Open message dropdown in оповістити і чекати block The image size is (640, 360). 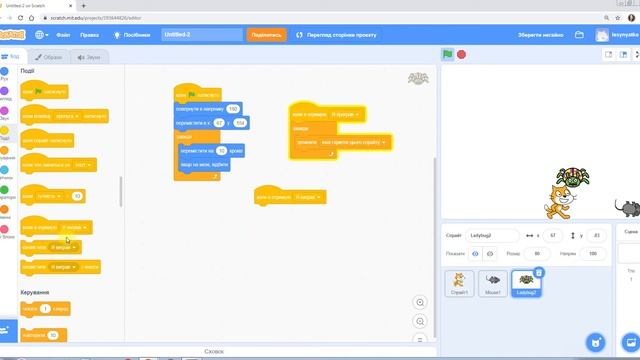[63, 267]
